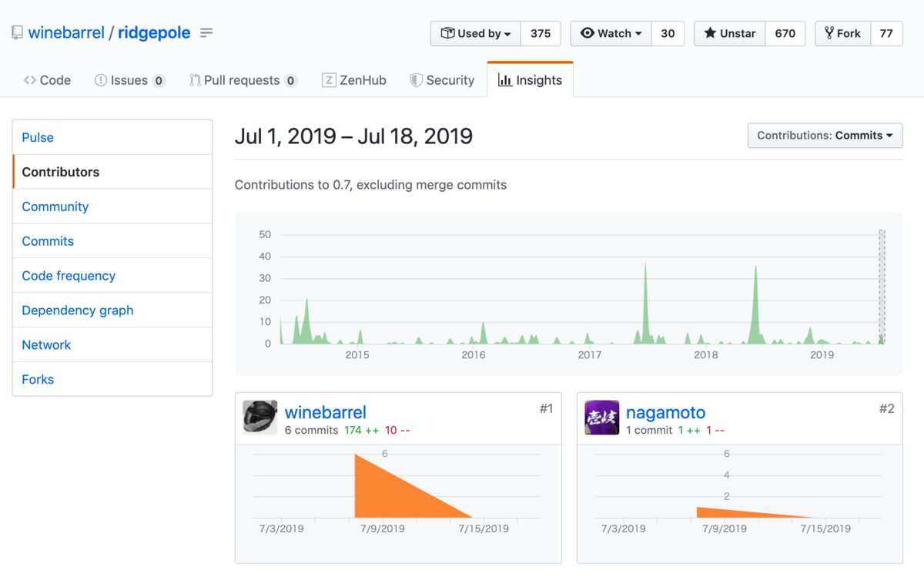The image size is (924, 584).
Task: Open Pulse in the Insights sidebar
Action: [112, 137]
